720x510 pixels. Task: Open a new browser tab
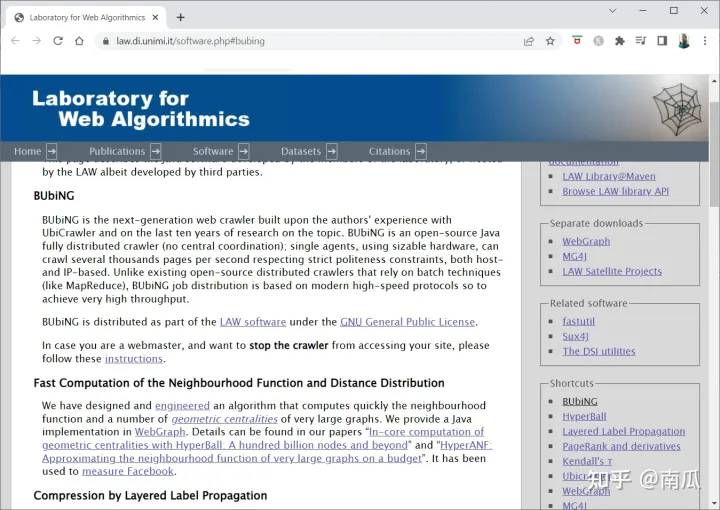(x=180, y=17)
